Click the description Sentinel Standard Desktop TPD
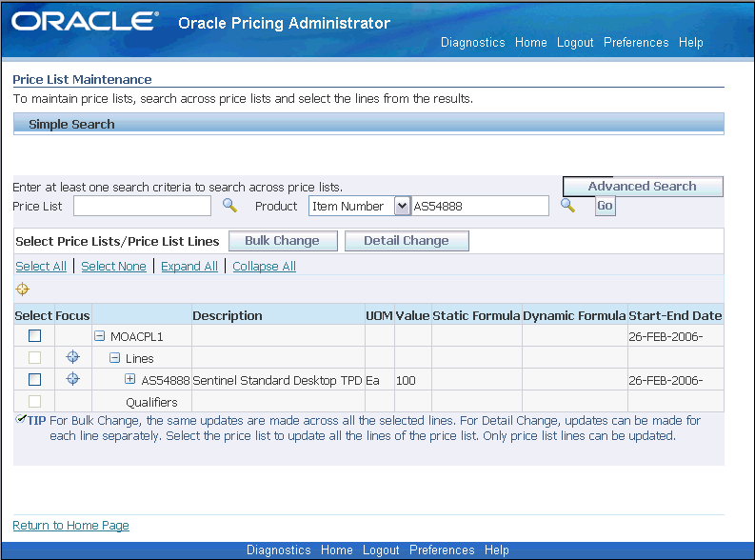 [x=277, y=381]
